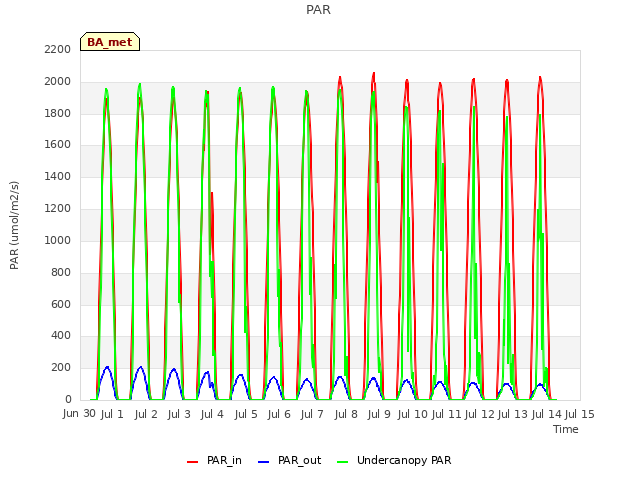Screen dimensions: 640x480
Task: Click the 0 y-axis tick label
Action: [68, 400]
